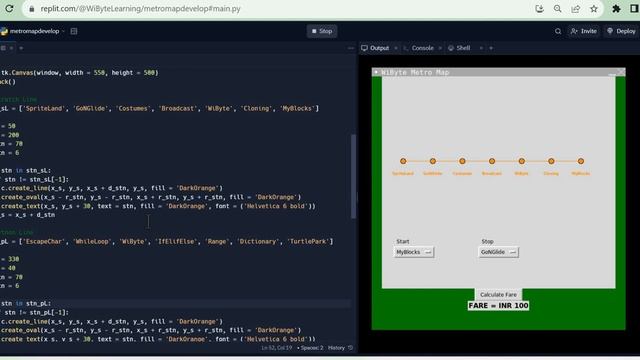
Task: Click the 'Ln 52, Col 19' status text
Action: [x=277, y=348]
